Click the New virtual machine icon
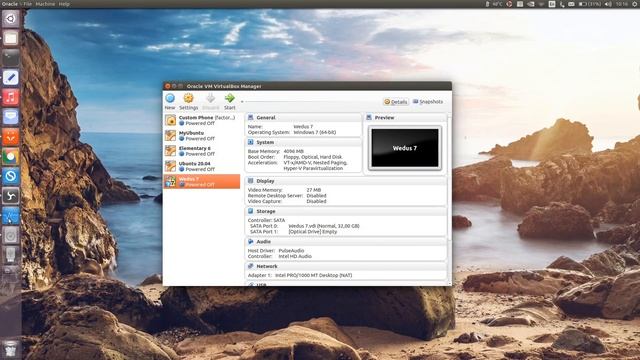Viewport: 640px width, 360px height. (x=170, y=98)
